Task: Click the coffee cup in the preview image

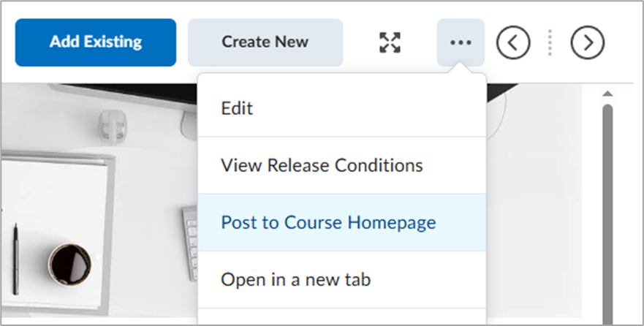Action: pos(70,265)
